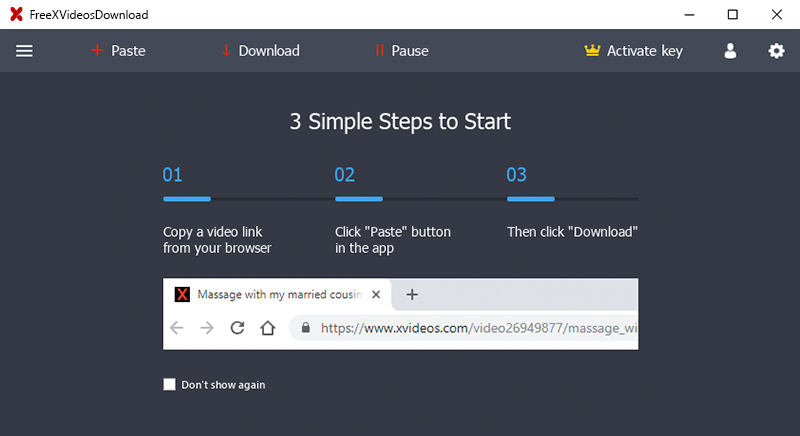Close the application window
800x436 pixels.
click(777, 15)
